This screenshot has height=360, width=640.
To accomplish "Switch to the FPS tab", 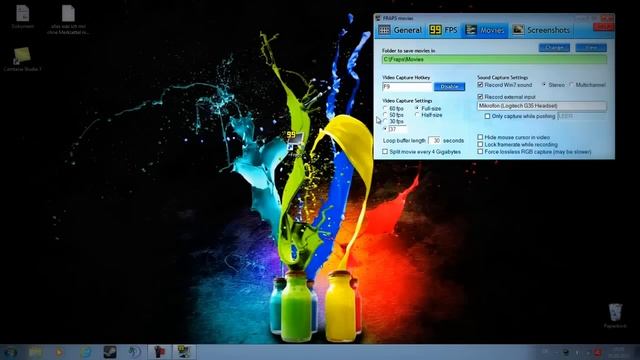I will pos(443,30).
